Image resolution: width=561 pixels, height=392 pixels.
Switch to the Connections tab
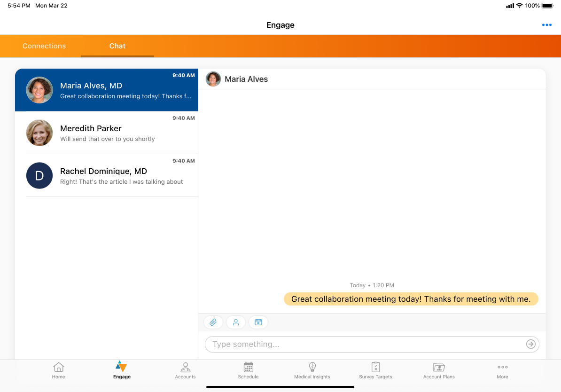point(44,46)
